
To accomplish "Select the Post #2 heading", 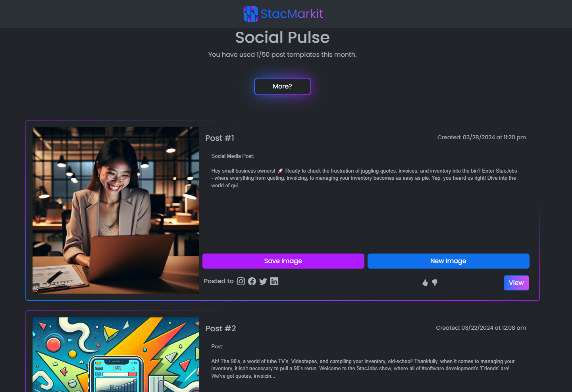I will (221, 329).
